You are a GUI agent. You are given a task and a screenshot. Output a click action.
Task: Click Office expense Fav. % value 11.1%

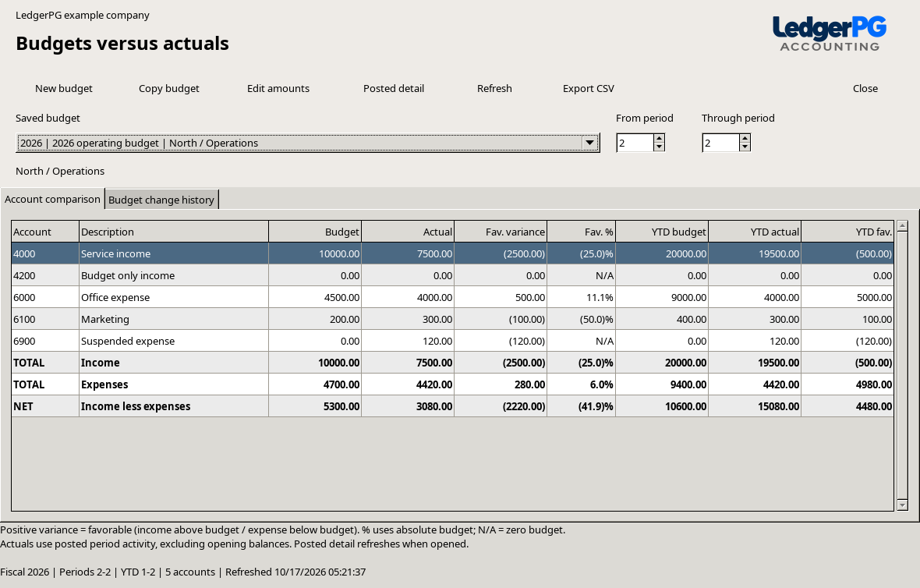tap(581, 297)
